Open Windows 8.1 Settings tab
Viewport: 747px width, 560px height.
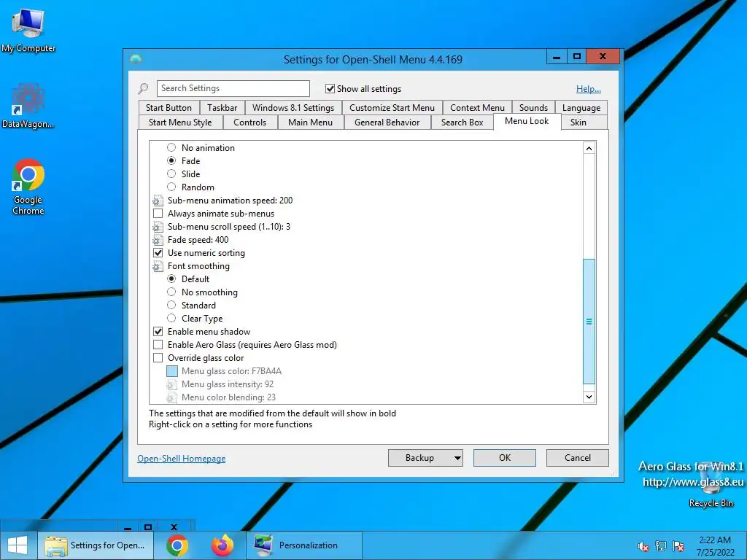(293, 108)
